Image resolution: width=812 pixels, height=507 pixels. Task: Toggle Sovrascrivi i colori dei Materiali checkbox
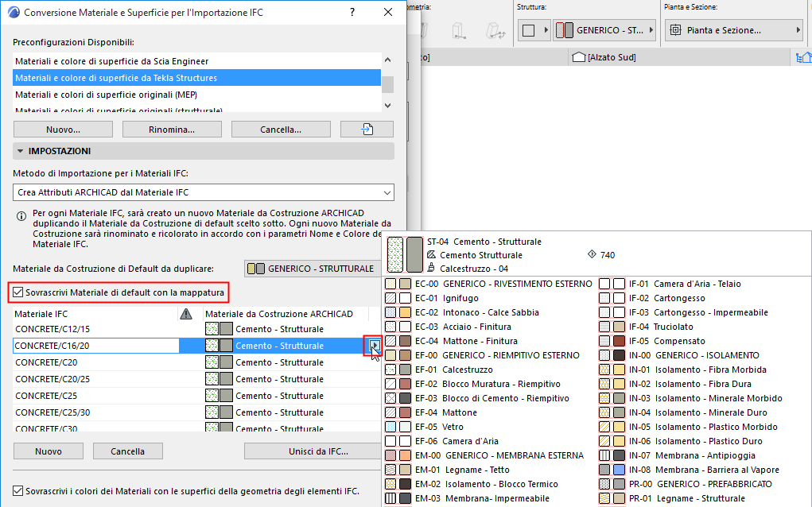pyautogui.click(x=16, y=490)
